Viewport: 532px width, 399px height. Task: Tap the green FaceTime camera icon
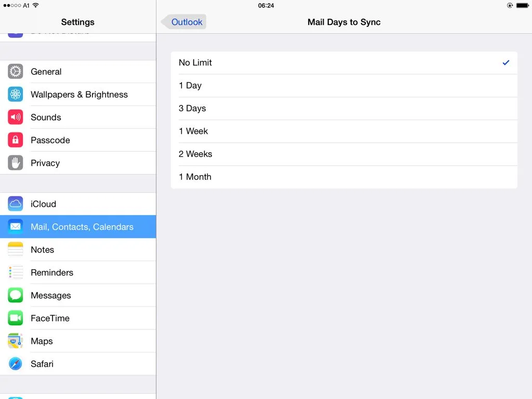16,318
